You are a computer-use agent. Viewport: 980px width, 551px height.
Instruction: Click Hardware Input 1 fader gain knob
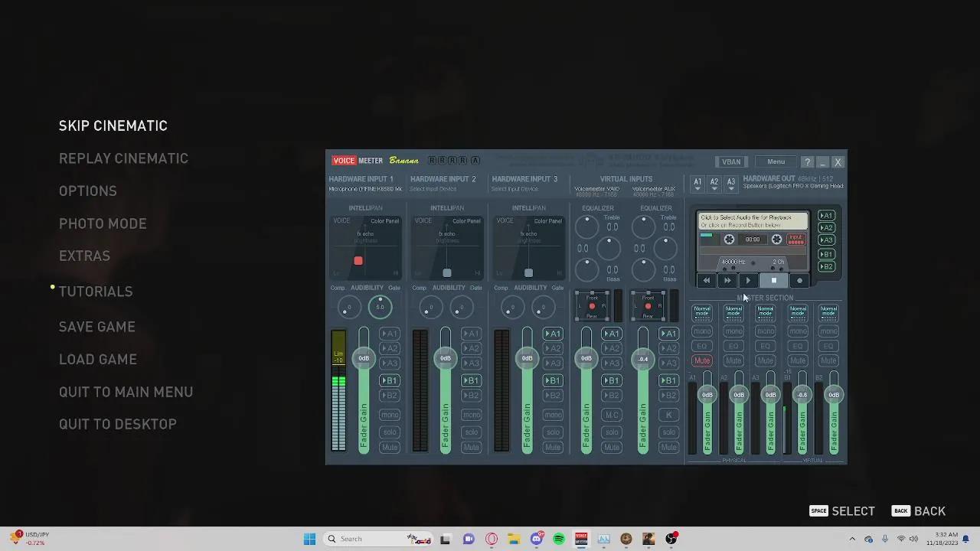pyautogui.click(x=364, y=358)
